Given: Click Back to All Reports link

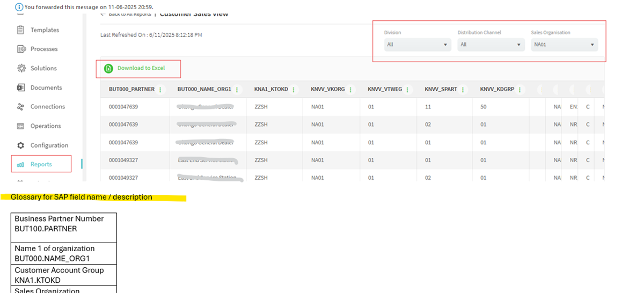Looking at the screenshot, I should (126, 14).
